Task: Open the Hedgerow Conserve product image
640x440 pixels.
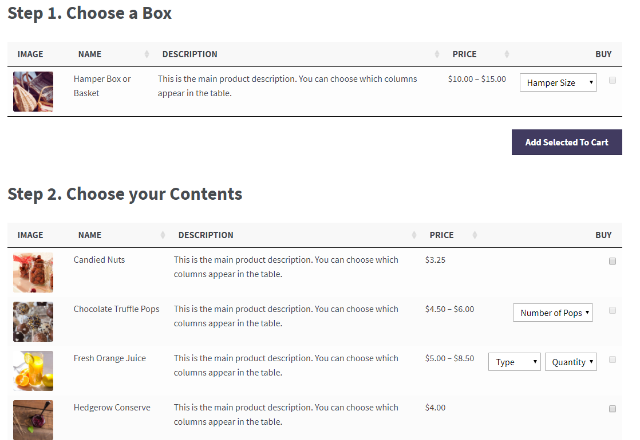Action: point(33,420)
